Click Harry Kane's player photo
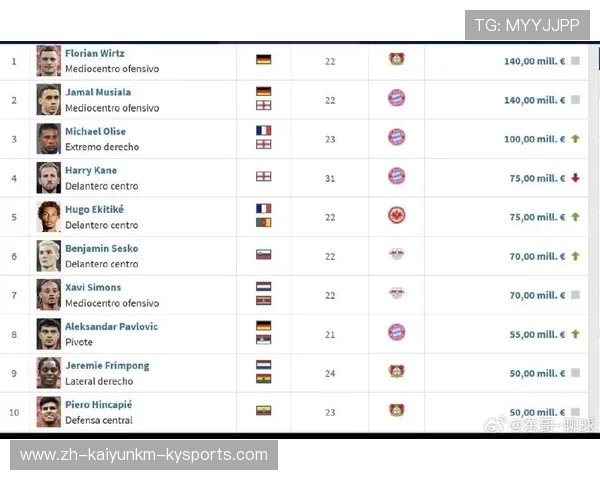The image size is (600, 480). click(49, 177)
